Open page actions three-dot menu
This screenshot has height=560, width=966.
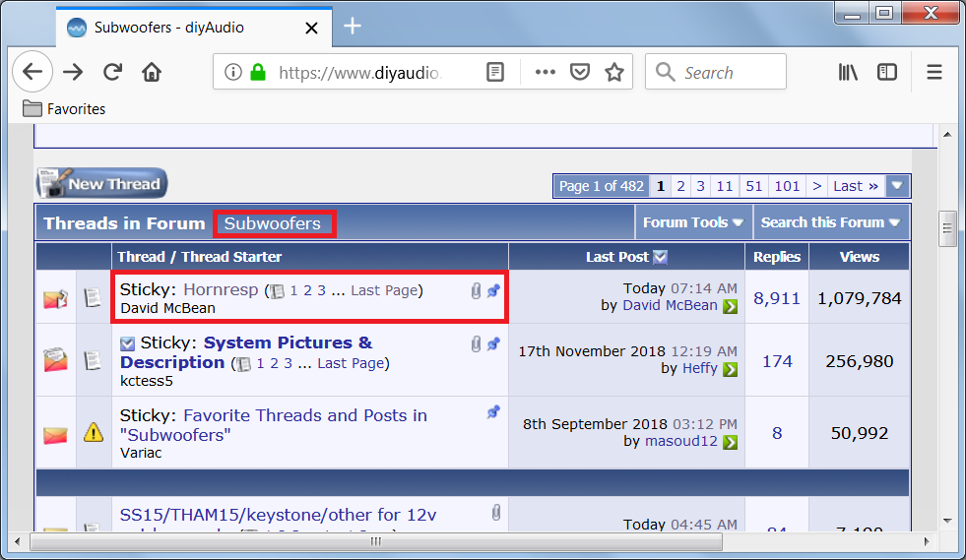tap(546, 72)
